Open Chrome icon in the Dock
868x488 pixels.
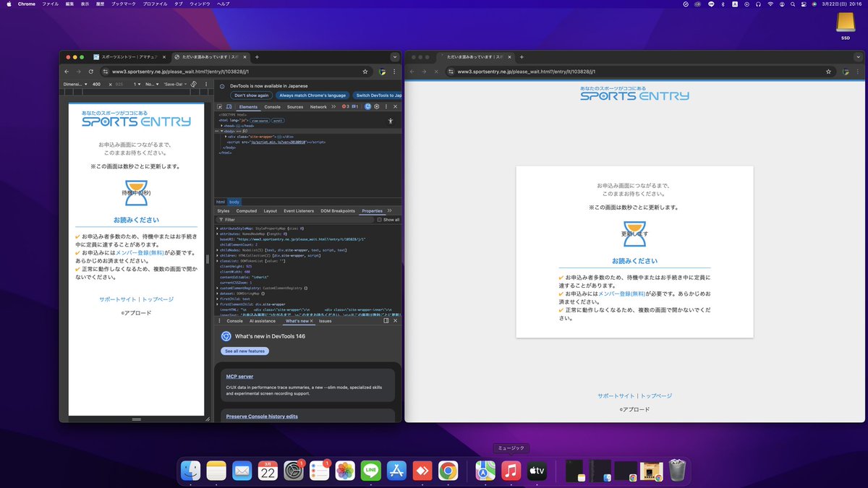tap(448, 471)
